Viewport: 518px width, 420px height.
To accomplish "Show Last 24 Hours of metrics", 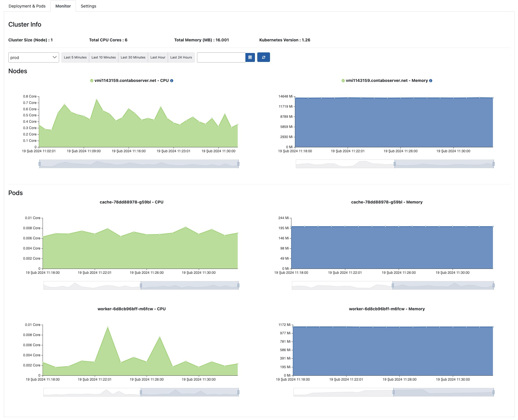I will pos(181,57).
